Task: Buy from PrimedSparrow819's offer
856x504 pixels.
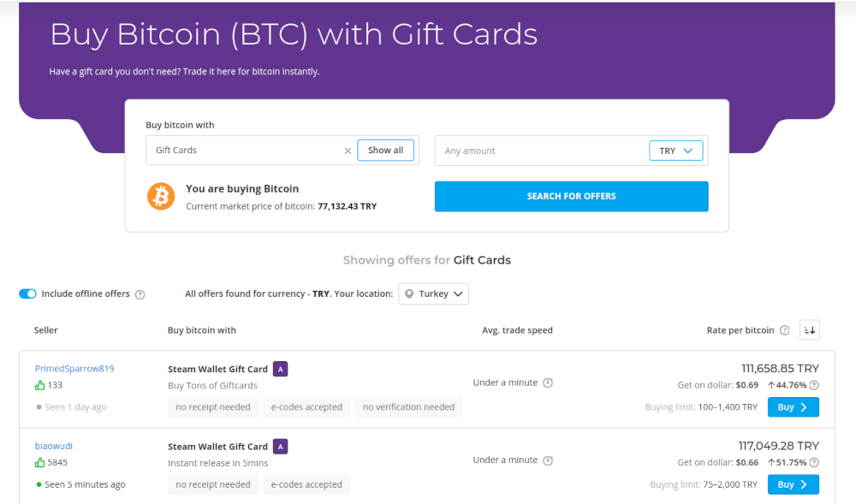Action: tap(793, 407)
